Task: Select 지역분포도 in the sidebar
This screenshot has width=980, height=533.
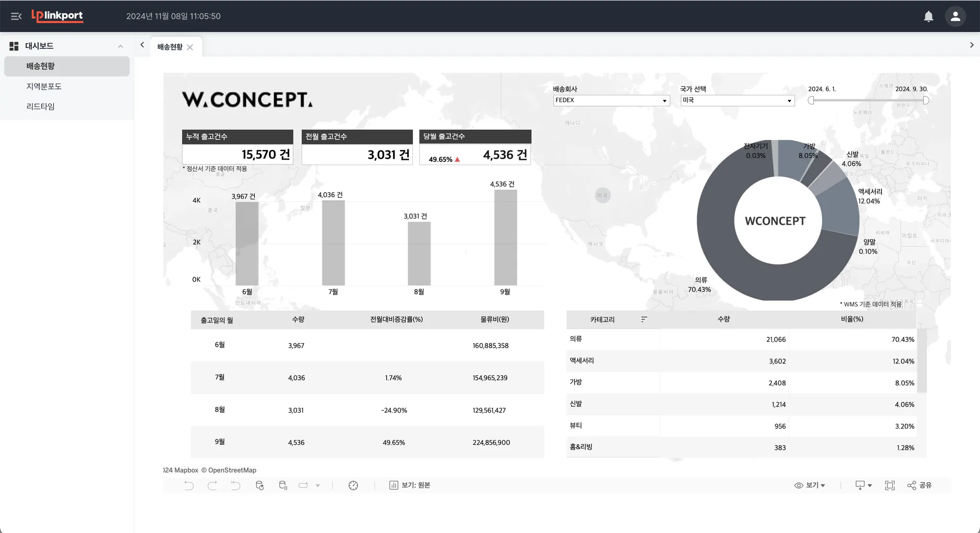Action: [44, 86]
